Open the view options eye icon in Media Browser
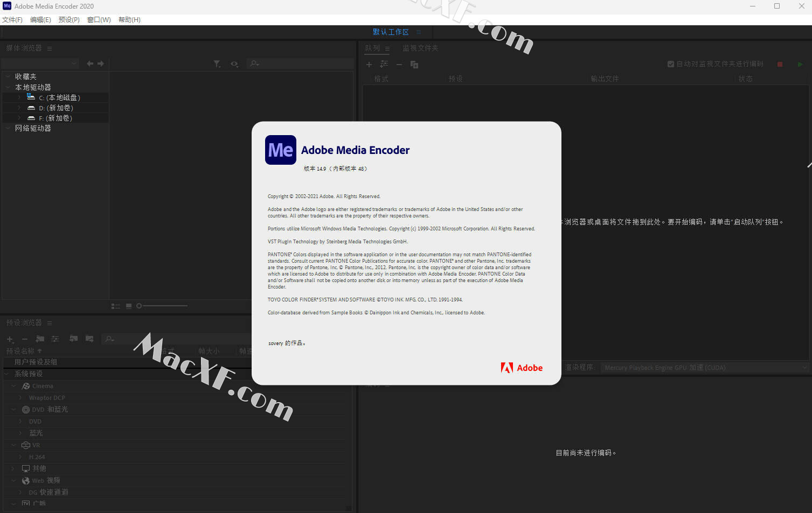Screen dimensions: 812x513 click(234, 64)
